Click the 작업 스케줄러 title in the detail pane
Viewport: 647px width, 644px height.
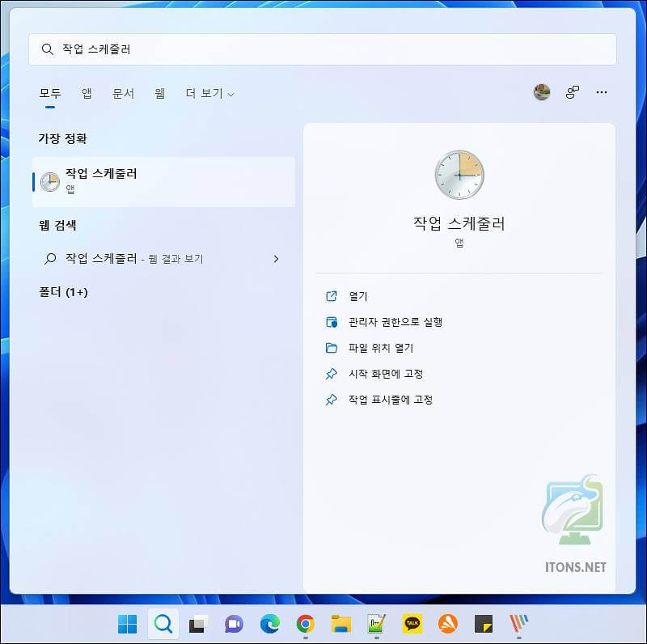coord(459,223)
